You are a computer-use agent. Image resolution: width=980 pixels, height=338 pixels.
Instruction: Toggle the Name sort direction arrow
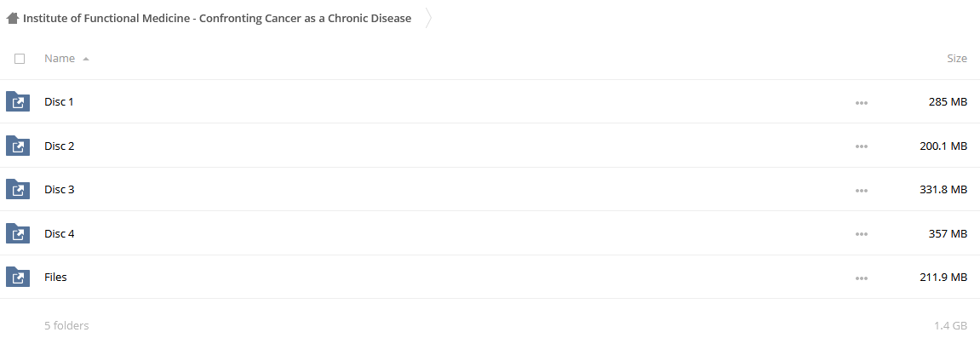pos(86,59)
